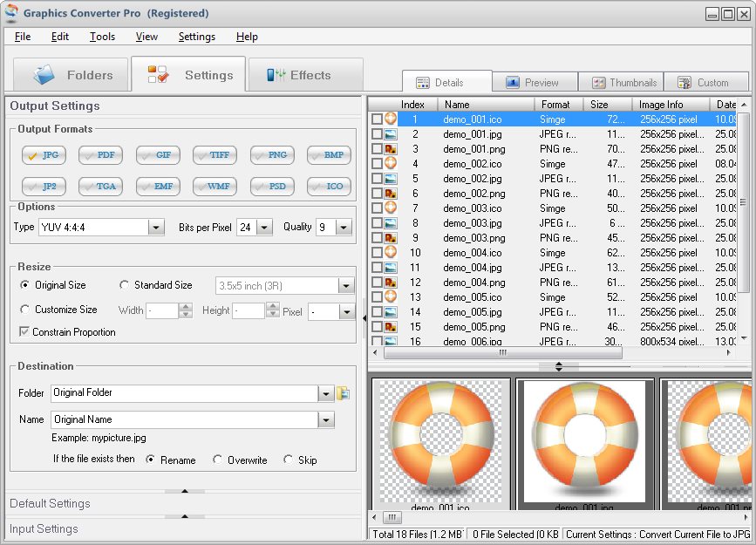Select the TGA output format button

(x=100, y=187)
